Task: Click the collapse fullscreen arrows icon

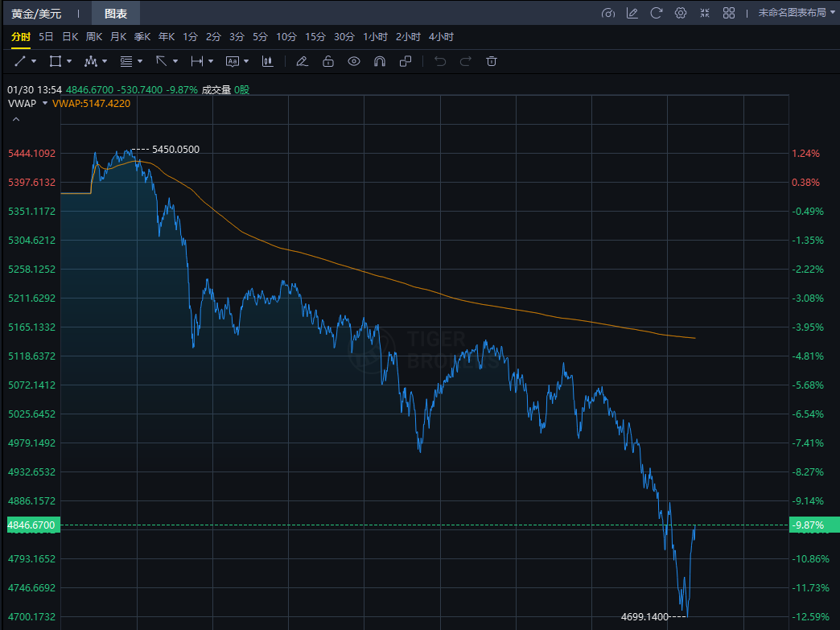Action: (x=705, y=13)
